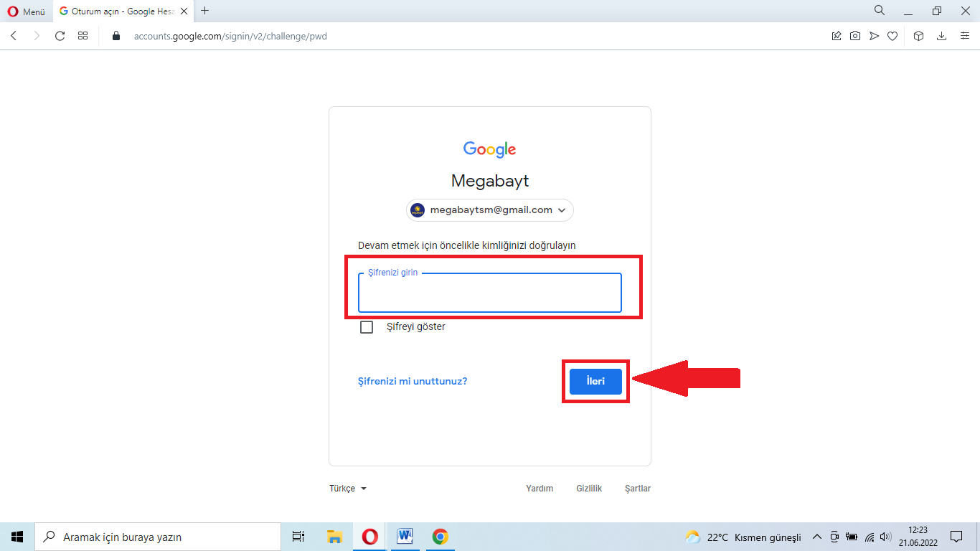The height and width of the screenshot is (551, 980).
Task: Add page to bookmarks via heart icon
Action: [892, 36]
